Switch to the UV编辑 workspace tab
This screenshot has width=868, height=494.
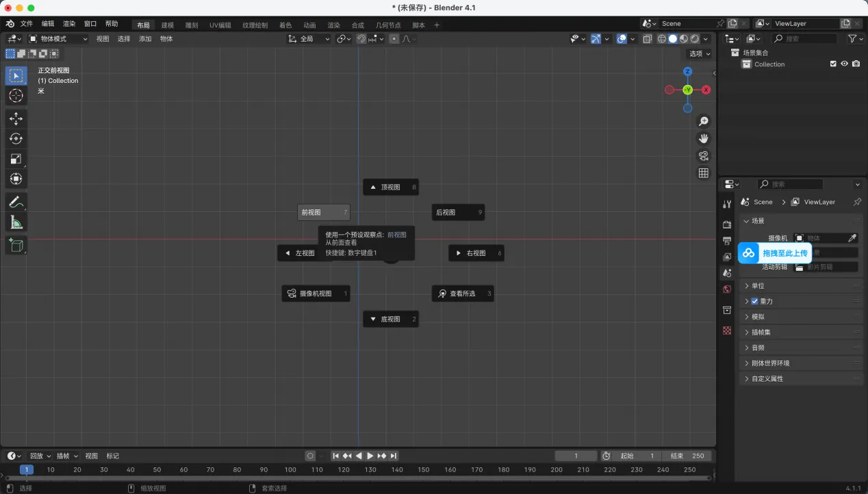pyautogui.click(x=220, y=25)
